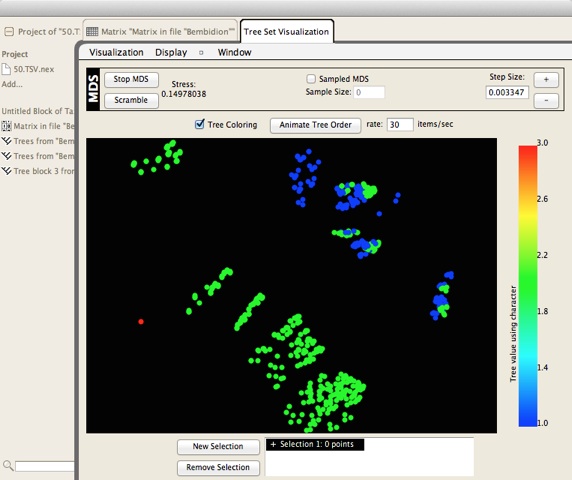Click the matrix grid icon in Matrix tab
572x480 pixels.
tap(92, 32)
